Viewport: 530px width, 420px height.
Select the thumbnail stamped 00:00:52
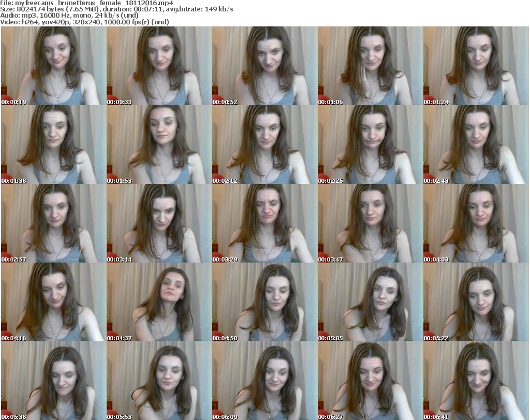pos(264,66)
